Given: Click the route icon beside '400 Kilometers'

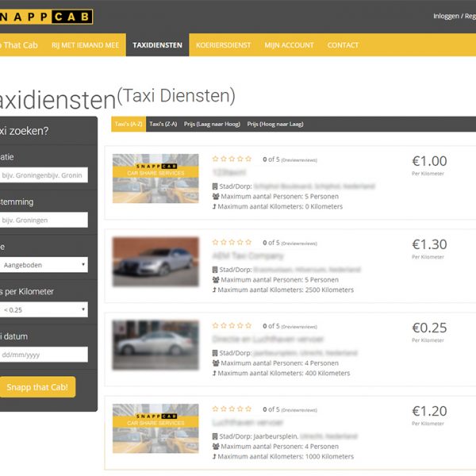Looking at the screenshot, I should click(214, 373).
